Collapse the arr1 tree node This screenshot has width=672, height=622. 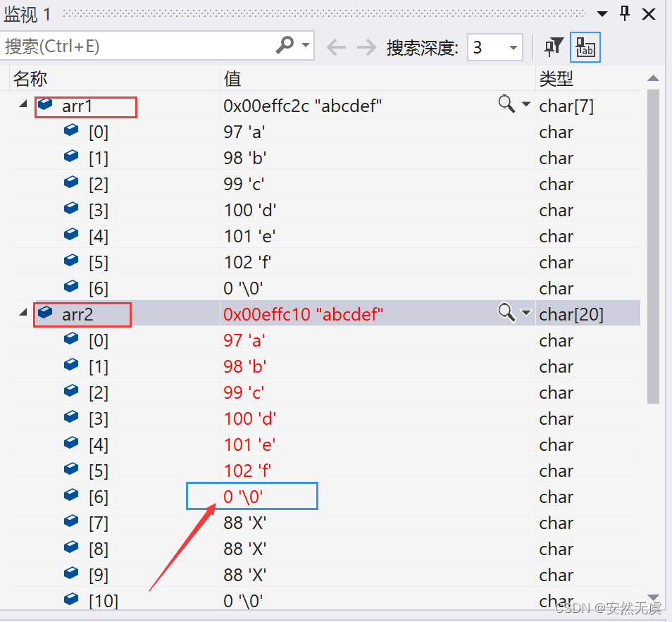23,104
